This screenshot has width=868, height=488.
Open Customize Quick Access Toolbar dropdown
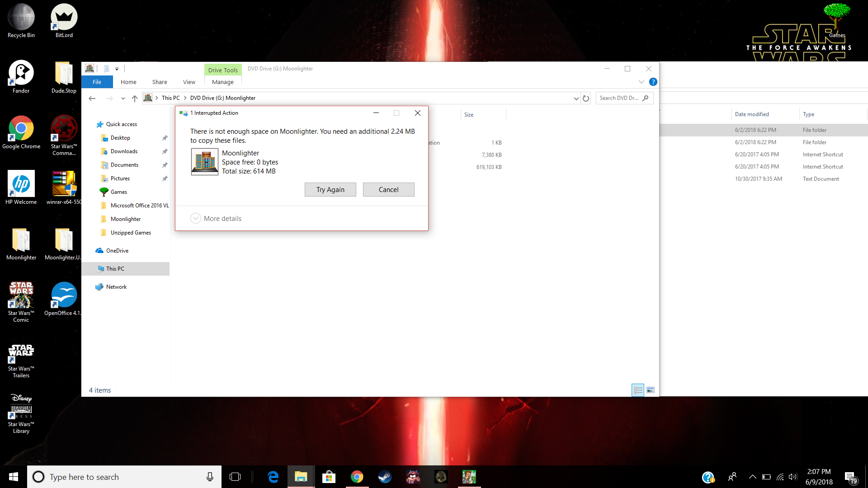tap(117, 69)
